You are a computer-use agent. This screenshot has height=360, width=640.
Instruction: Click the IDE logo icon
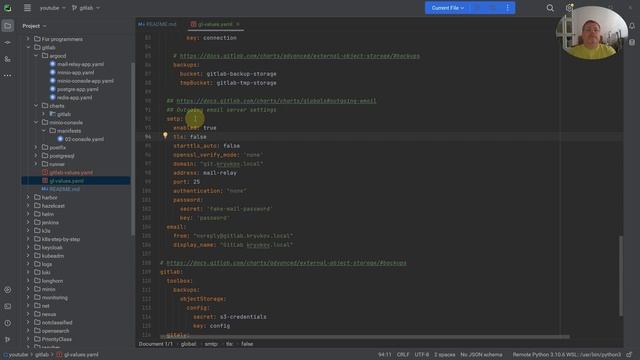tap(8, 8)
